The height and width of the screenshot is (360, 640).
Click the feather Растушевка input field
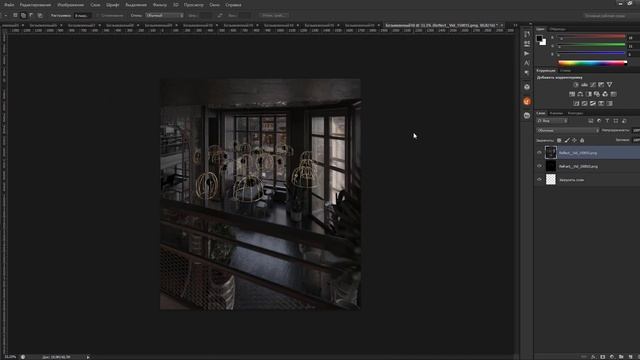pyautogui.click(x=82, y=16)
